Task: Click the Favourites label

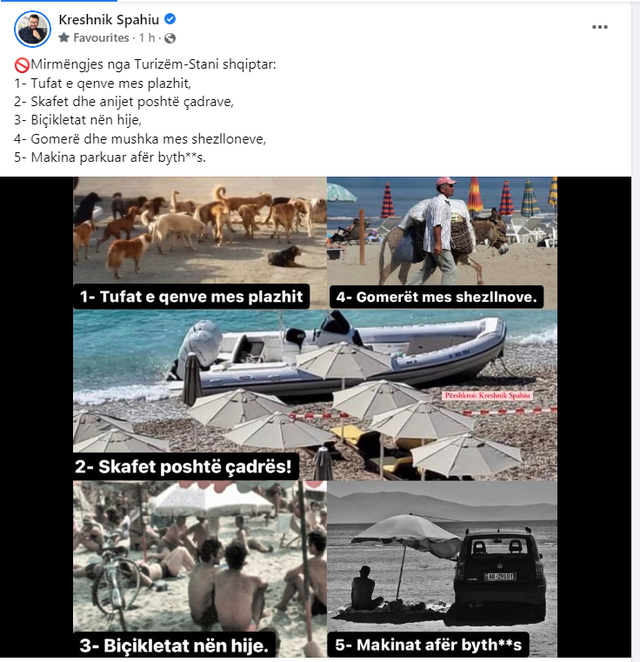Action: click(101, 38)
